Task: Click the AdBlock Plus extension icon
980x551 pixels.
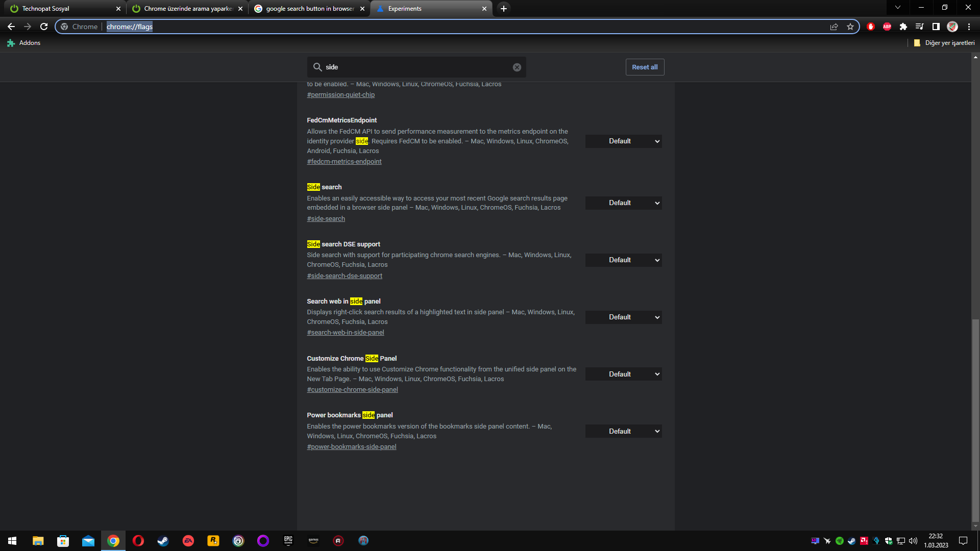Action: 887,27
